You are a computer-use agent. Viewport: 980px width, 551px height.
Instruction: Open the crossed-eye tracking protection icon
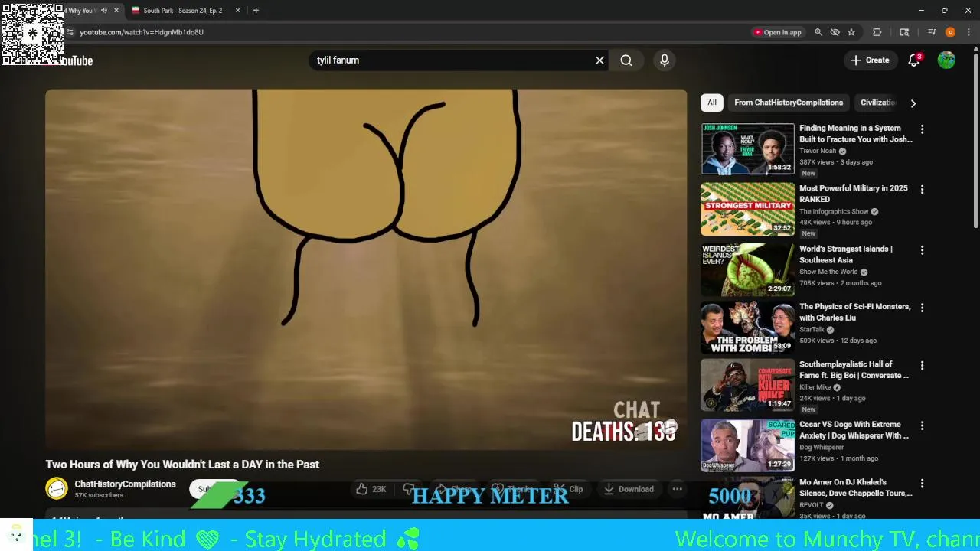(x=835, y=32)
